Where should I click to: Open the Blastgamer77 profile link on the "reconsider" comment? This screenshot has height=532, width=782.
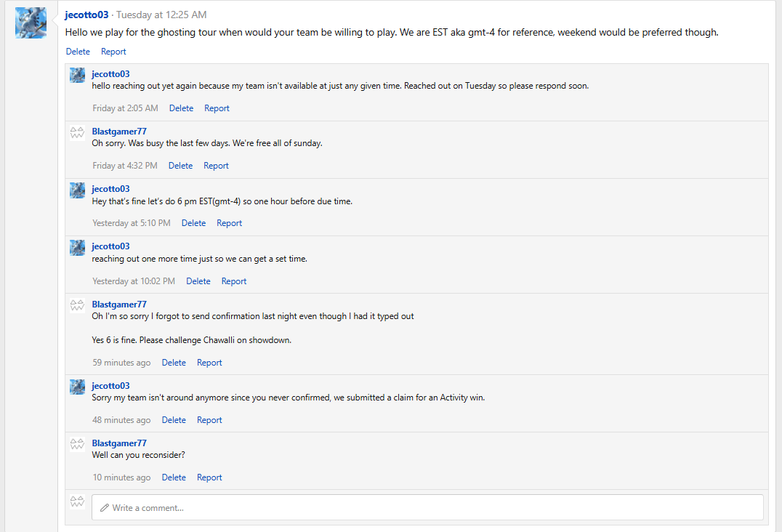pyautogui.click(x=119, y=443)
